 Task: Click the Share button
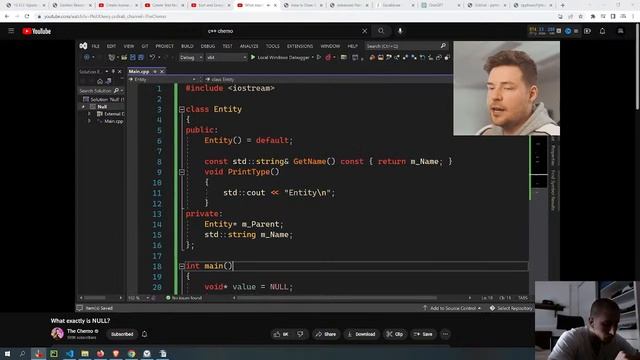pyautogui.click(x=326, y=334)
